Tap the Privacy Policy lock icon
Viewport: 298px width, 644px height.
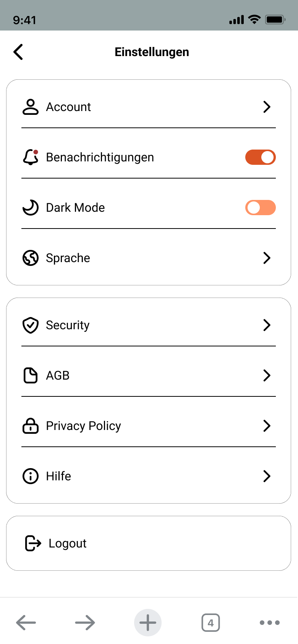[31, 426]
